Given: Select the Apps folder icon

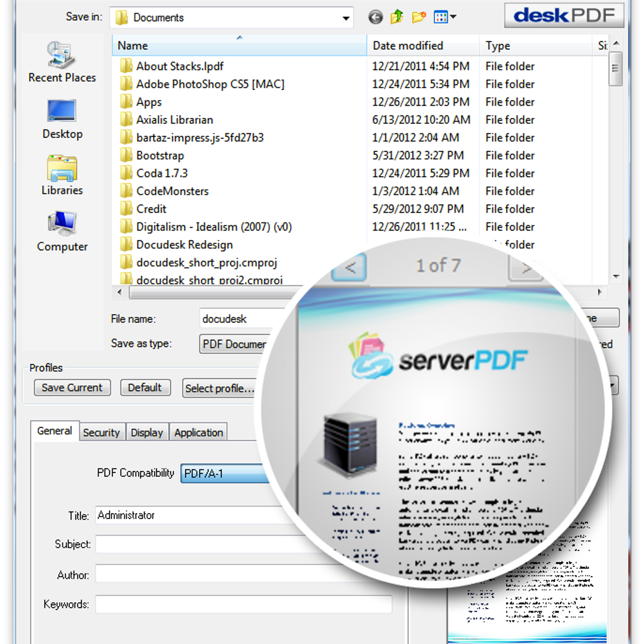Looking at the screenshot, I should (126, 101).
